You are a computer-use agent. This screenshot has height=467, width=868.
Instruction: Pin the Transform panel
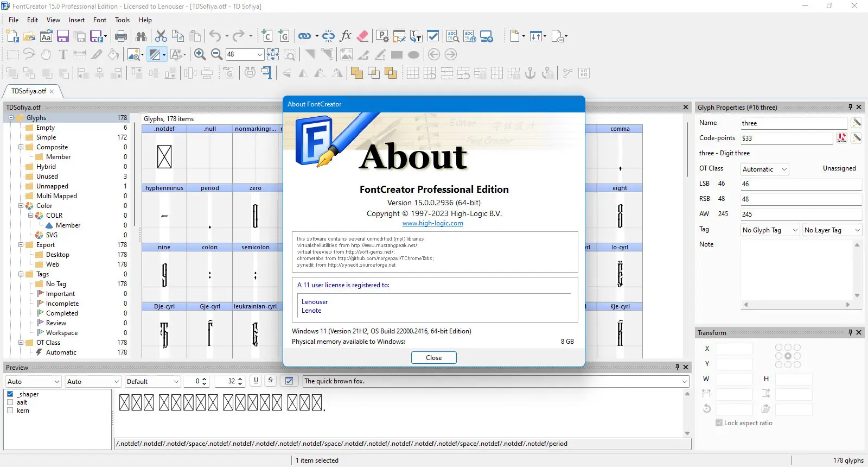coord(850,332)
